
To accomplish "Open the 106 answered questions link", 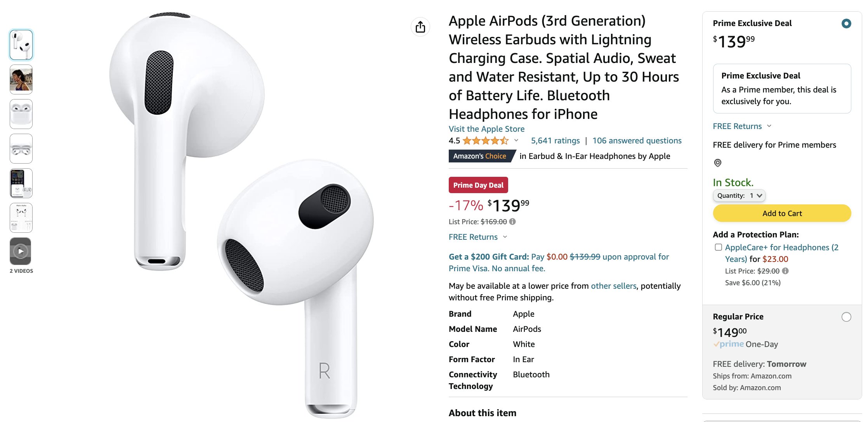I will (637, 141).
